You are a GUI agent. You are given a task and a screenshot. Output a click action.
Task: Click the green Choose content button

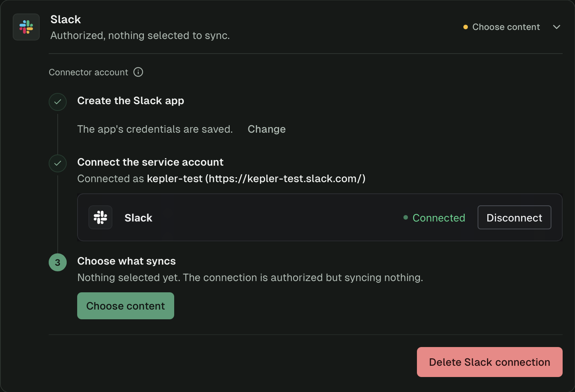tap(125, 306)
